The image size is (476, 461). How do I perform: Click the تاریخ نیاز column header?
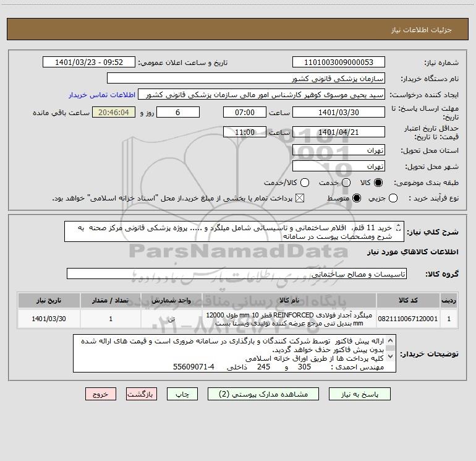[49, 301]
